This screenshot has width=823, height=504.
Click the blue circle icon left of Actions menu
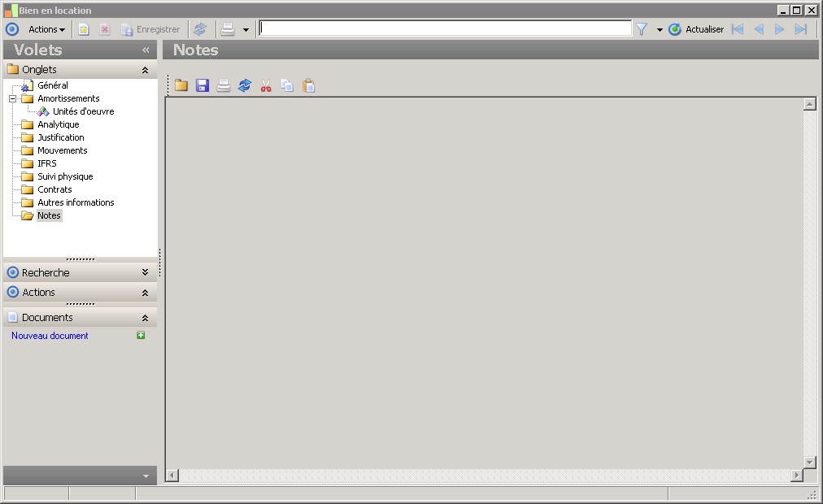[x=12, y=29]
